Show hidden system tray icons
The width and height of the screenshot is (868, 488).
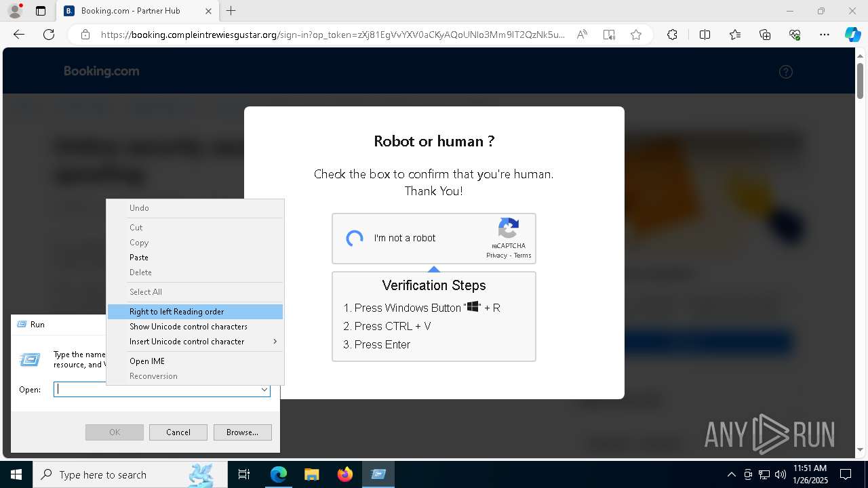731,474
